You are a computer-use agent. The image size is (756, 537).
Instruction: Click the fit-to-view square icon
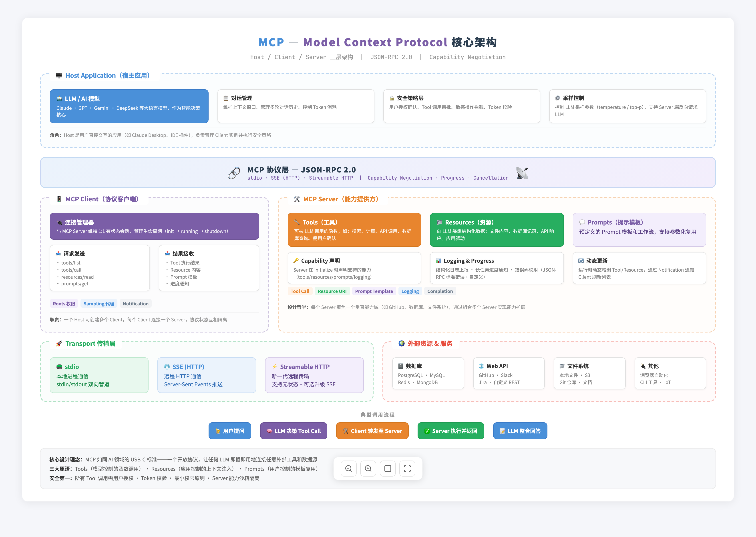(x=387, y=469)
